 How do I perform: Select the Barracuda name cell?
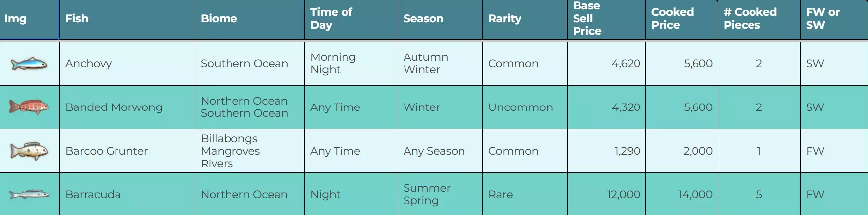[x=93, y=195]
